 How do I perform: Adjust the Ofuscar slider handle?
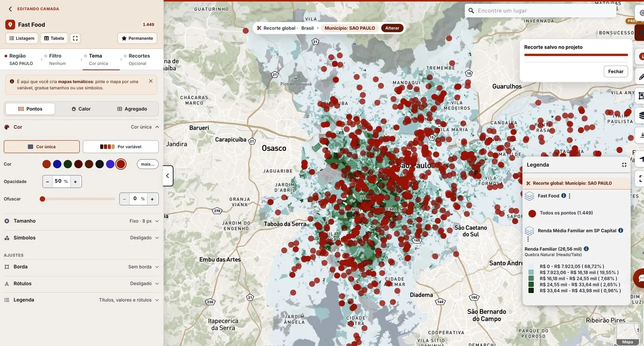pyautogui.click(x=42, y=199)
